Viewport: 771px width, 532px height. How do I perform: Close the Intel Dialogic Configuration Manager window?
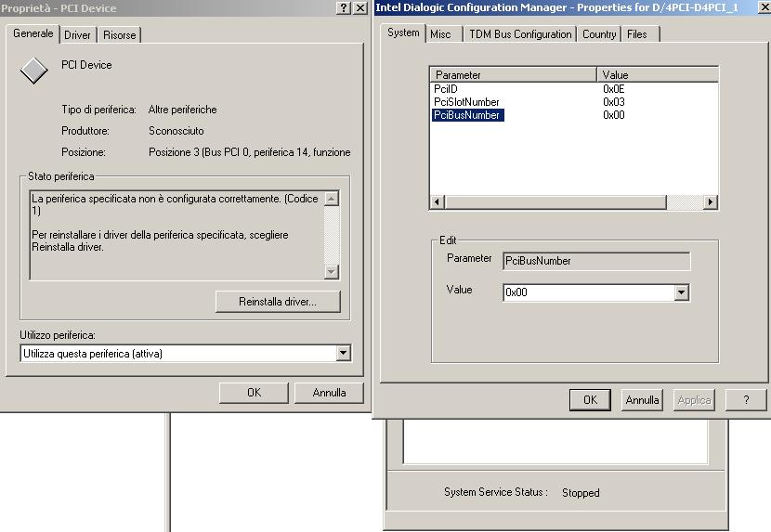point(765,7)
